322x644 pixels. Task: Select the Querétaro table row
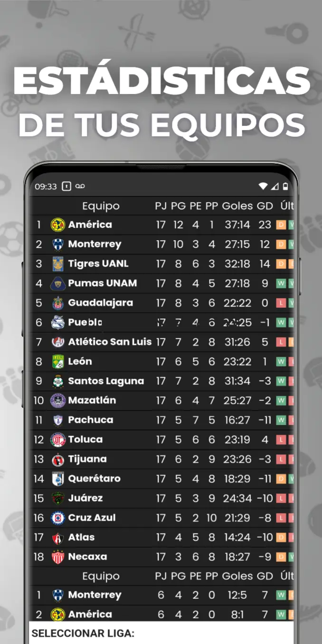[161, 479]
